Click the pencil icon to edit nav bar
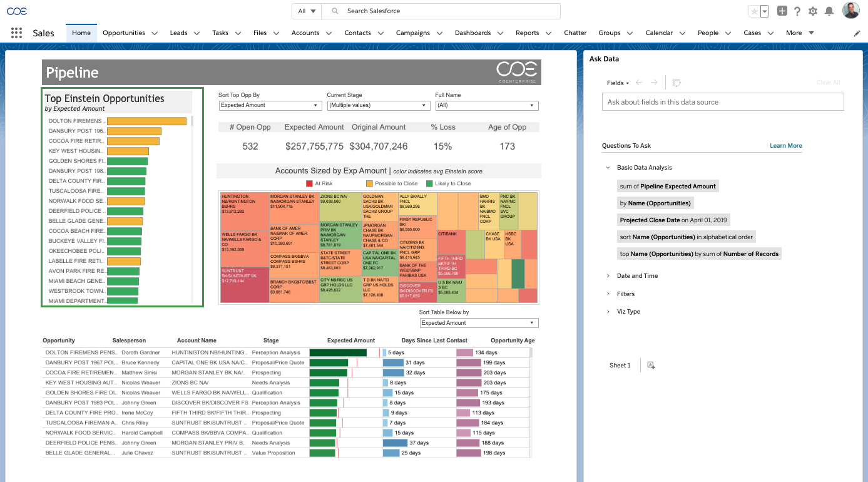The height and width of the screenshot is (482, 868). pyautogui.click(x=857, y=33)
